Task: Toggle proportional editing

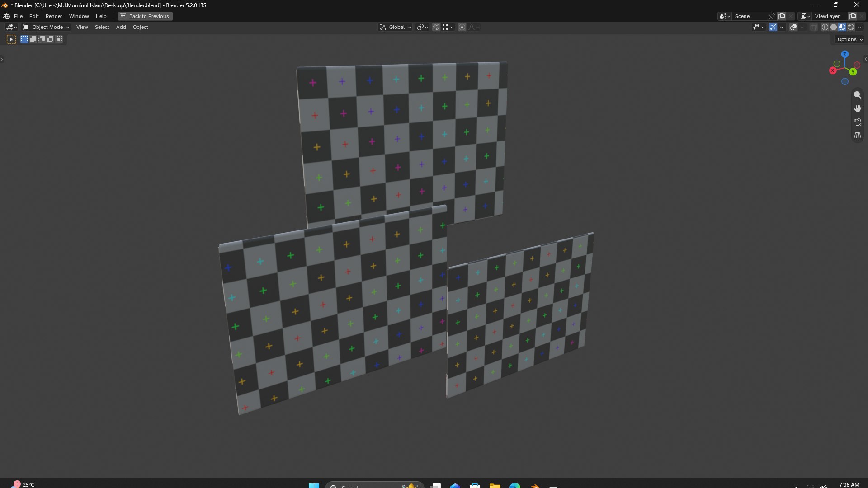Action: pos(462,28)
